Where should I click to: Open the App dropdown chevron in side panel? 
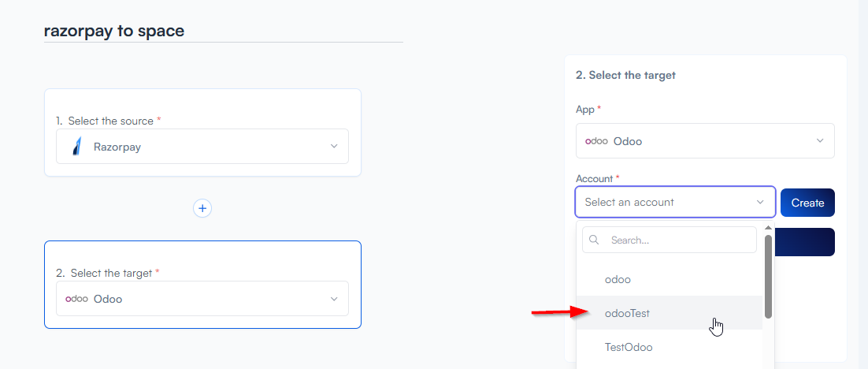820,141
